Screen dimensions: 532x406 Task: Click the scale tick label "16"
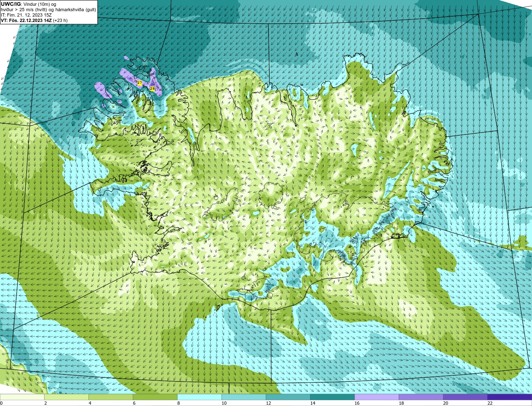[357, 403]
